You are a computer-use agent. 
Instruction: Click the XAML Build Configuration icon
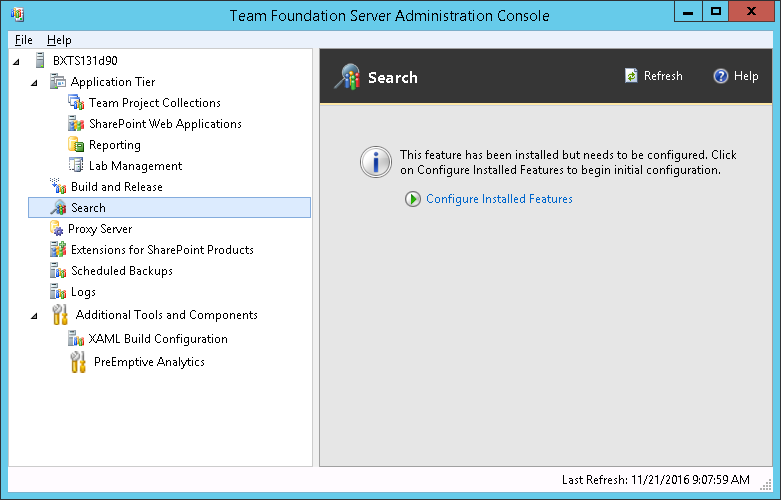(76, 339)
